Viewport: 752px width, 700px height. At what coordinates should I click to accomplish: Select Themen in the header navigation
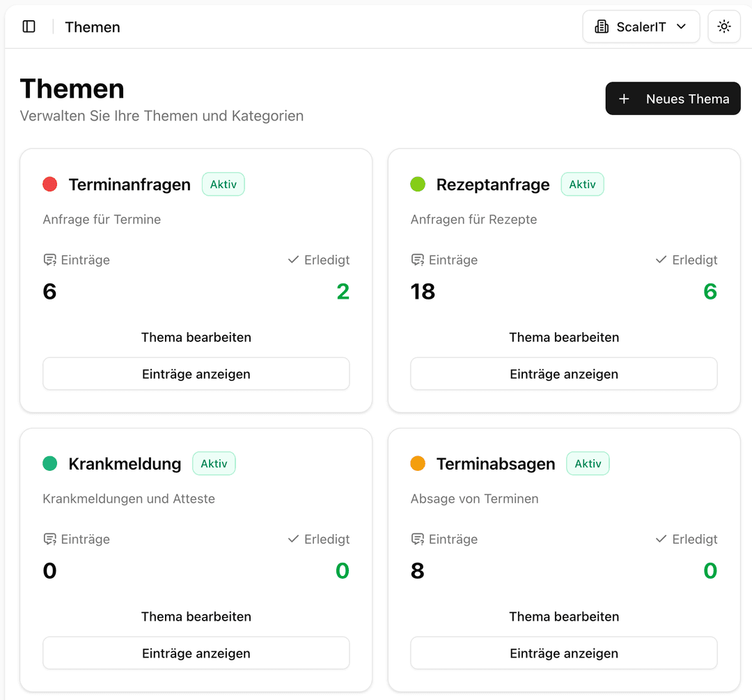tap(92, 27)
